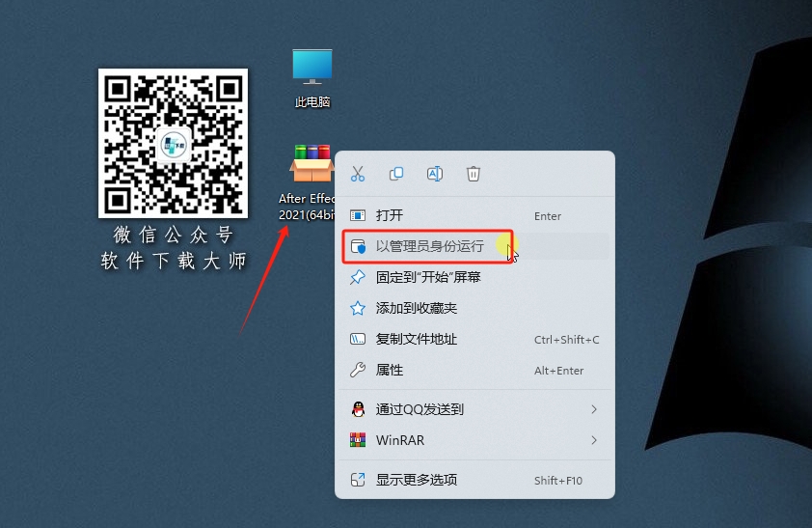Select 复制文件地址 menu entry
The image size is (812, 528).
[474, 340]
